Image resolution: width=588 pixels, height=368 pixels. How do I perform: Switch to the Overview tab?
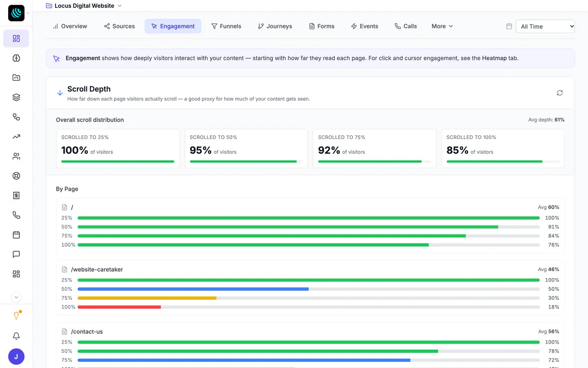click(70, 26)
